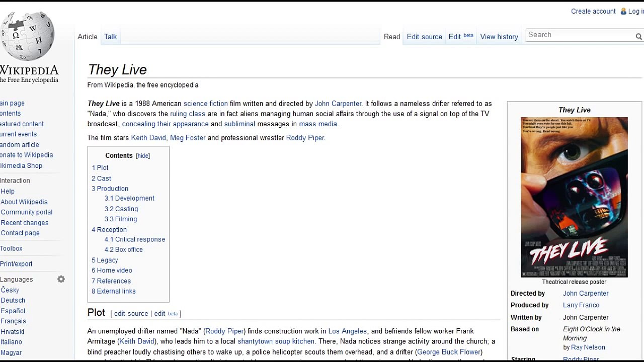The image size is (644, 362).
Task: Click the Create account link
Action: click(593, 11)
